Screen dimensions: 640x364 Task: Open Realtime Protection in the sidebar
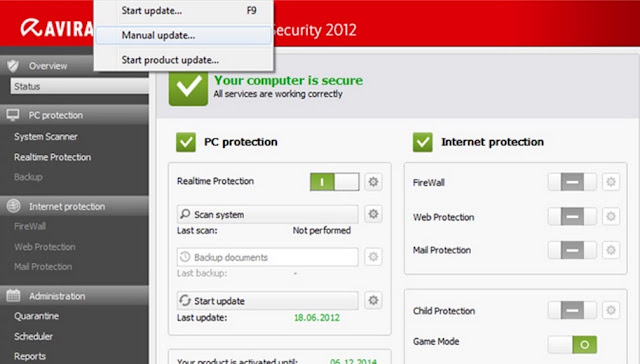(53, 157)
